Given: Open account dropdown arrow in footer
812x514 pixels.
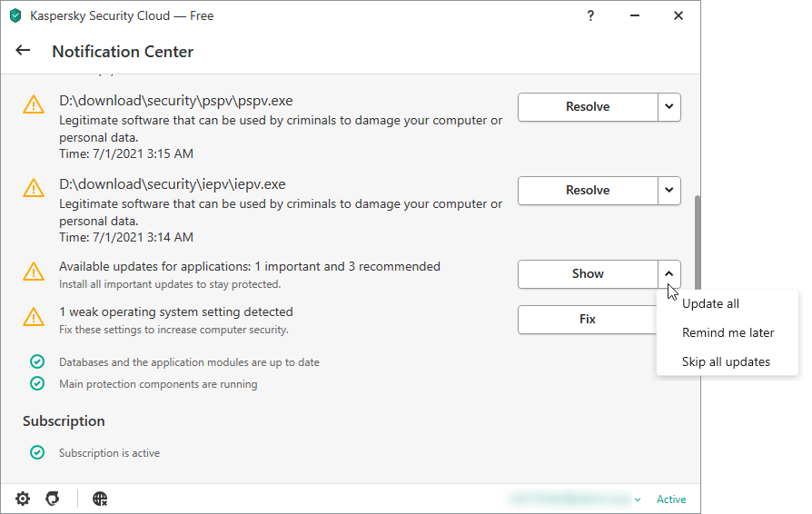Looking at the screenshot, I should point(638,499).
